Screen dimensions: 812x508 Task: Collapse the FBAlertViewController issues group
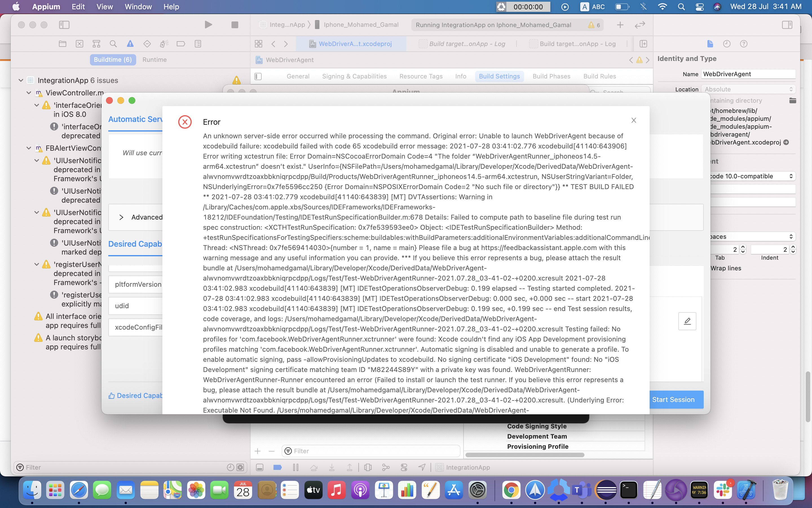(x=29, y=148)
